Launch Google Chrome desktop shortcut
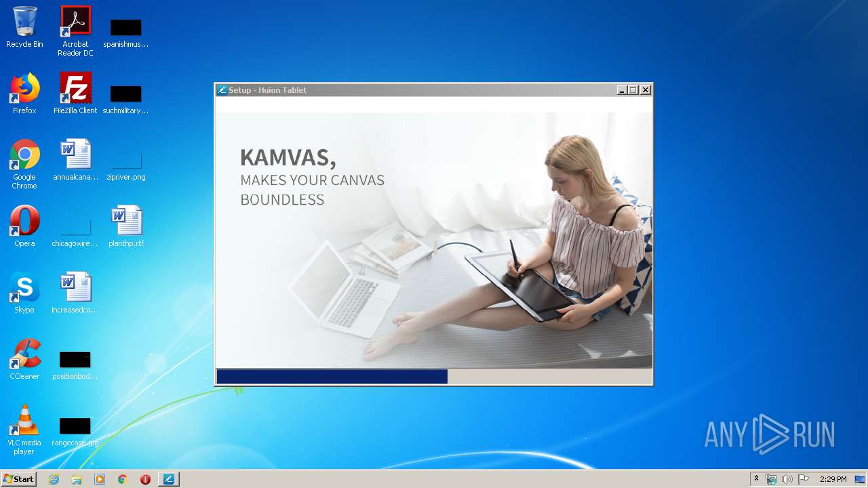868x488 pixels. 24,165
